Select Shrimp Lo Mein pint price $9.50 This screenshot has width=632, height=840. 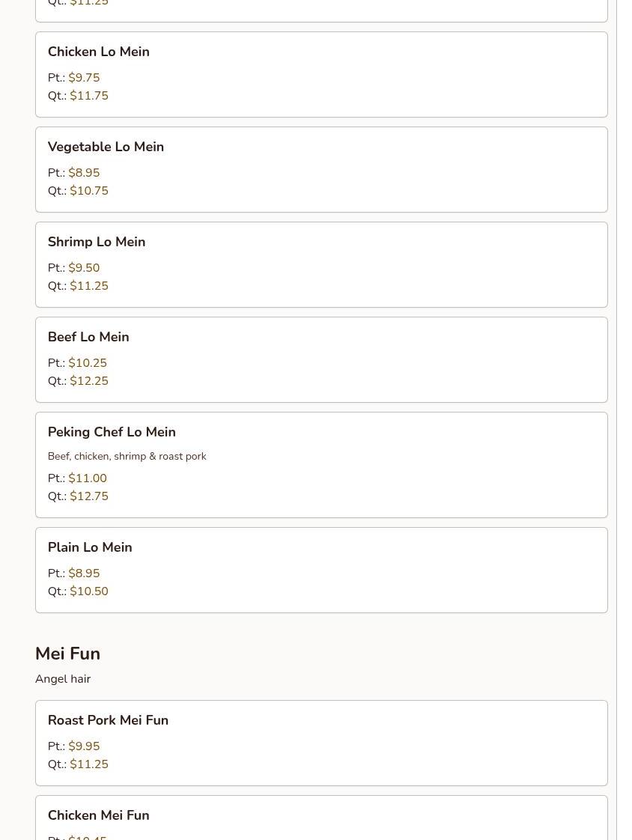tap(84, 268)
